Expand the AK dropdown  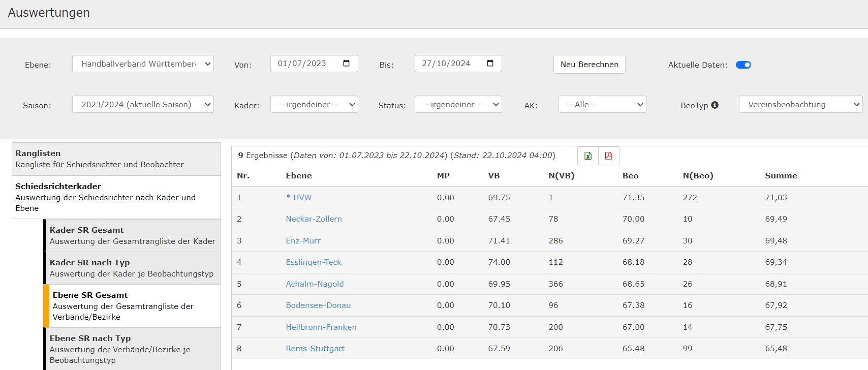(x=602, y=105)
